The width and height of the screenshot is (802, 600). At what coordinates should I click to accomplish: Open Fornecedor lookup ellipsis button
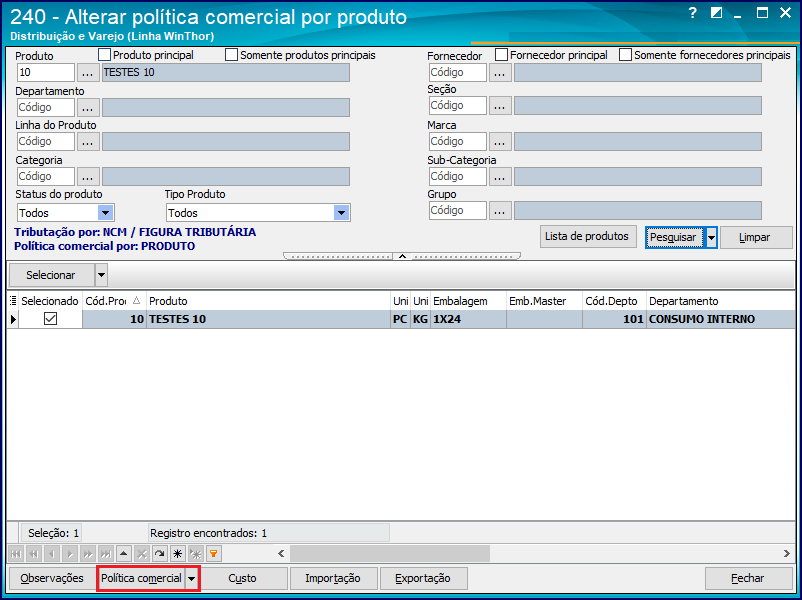click(500, 73)
